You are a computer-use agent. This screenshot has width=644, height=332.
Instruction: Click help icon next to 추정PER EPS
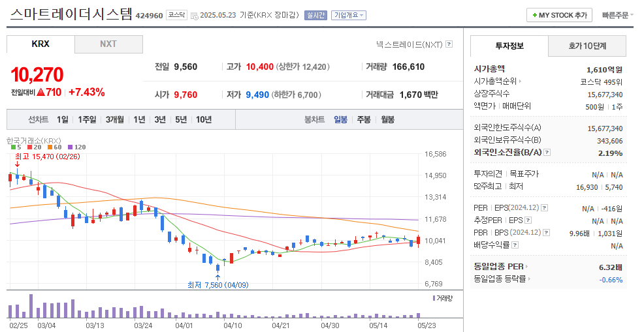tap(528, 220)
